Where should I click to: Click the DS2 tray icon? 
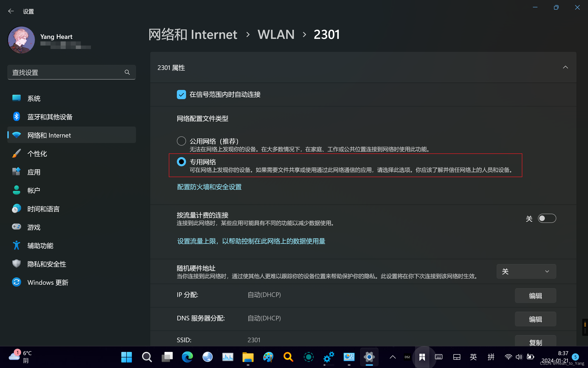click(407, 357)
